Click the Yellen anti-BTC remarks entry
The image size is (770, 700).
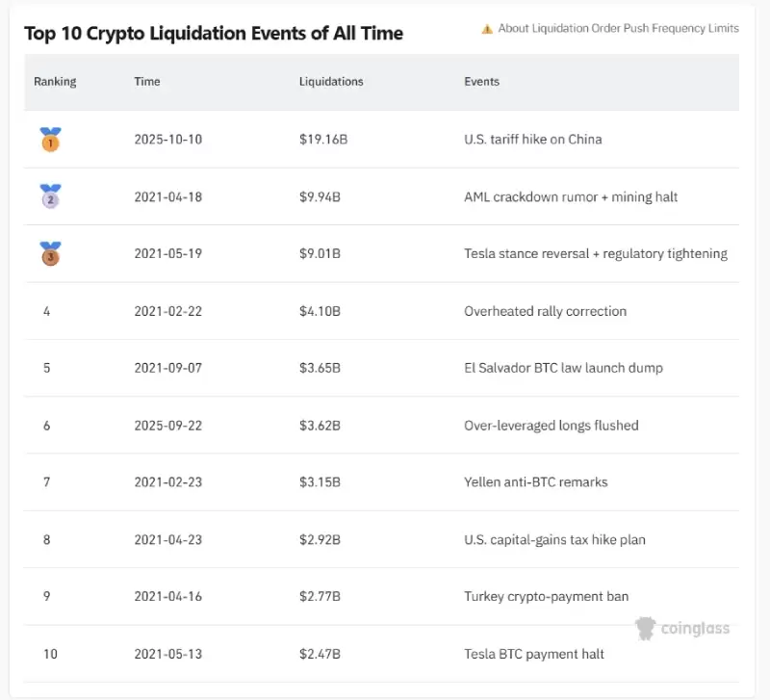tap(535, 482)
